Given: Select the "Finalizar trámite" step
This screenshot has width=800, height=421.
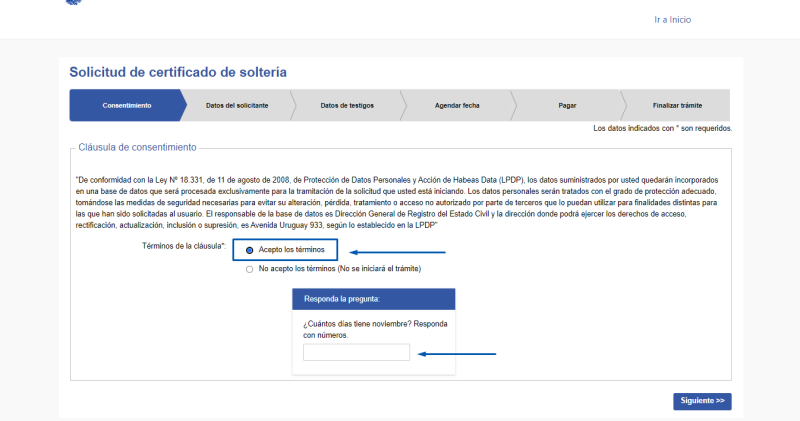Looking at the screenshot, I should tap(677, 105).
